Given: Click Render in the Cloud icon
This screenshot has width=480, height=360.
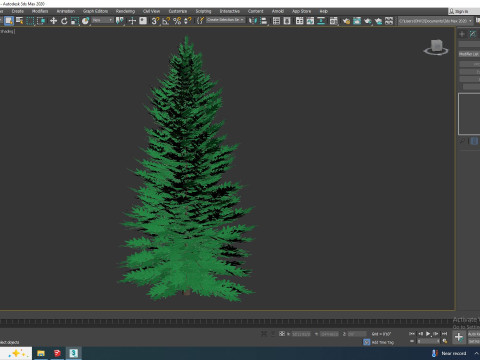Looking at the screenshot, I should tap(378, 21).
